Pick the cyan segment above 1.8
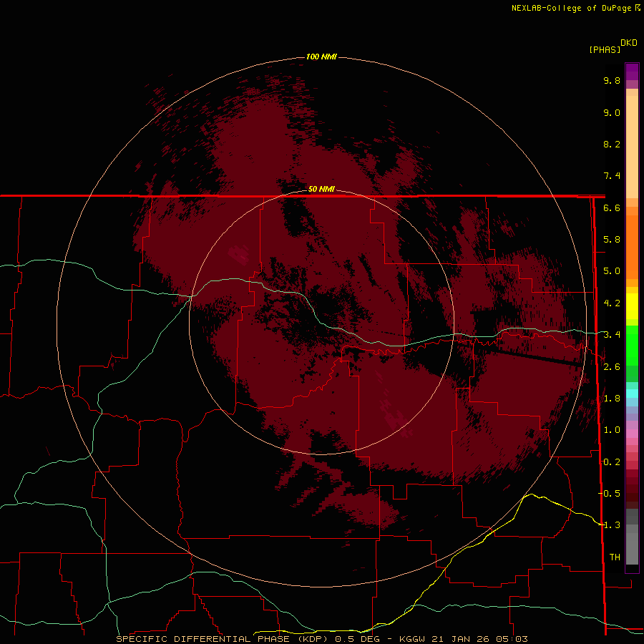This screenshot has width=644, height=644. click(x=632, y=394)
